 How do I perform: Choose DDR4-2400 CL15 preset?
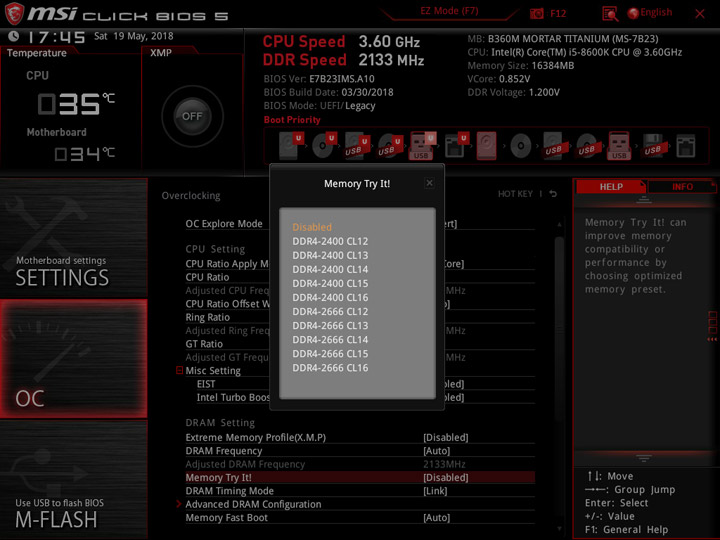point(330,283)
